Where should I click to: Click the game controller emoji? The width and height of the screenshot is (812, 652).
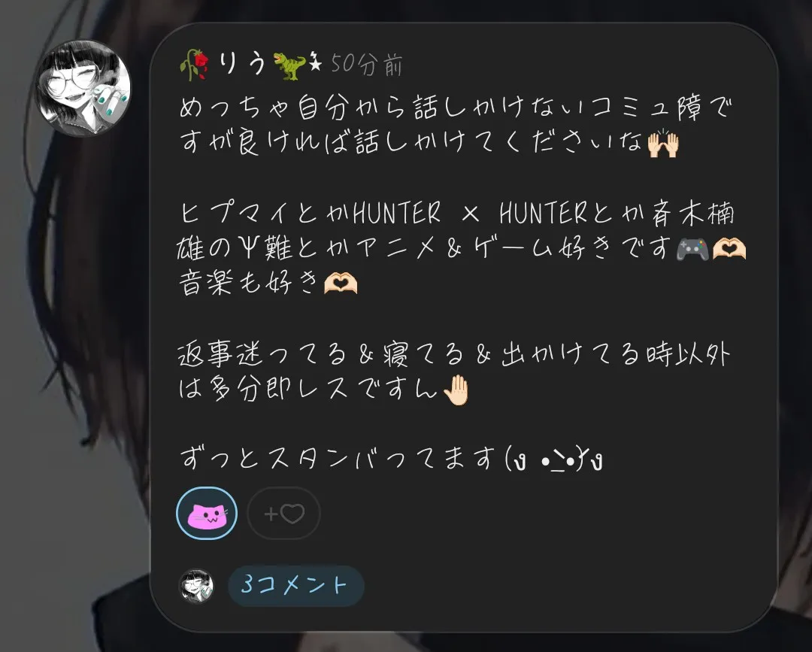[692, 249]
